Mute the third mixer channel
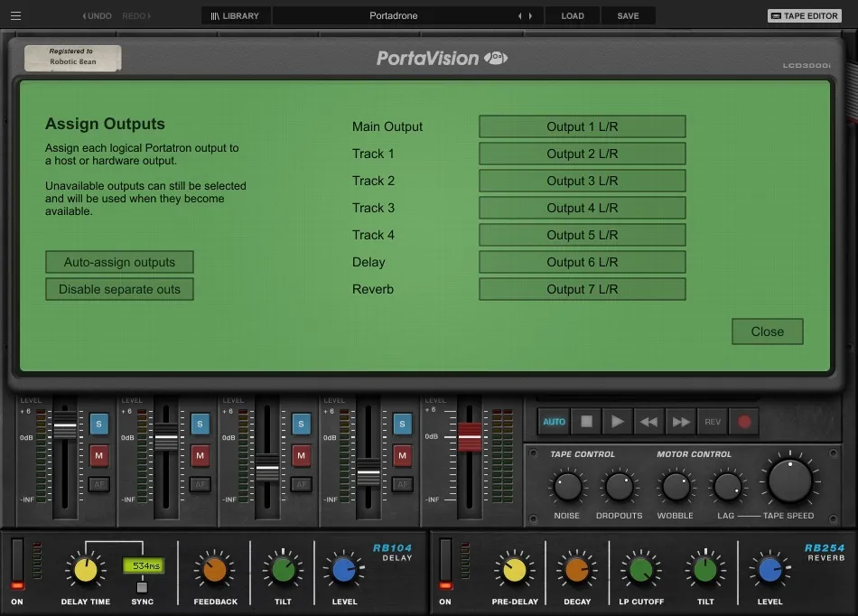 click(301, 455)
